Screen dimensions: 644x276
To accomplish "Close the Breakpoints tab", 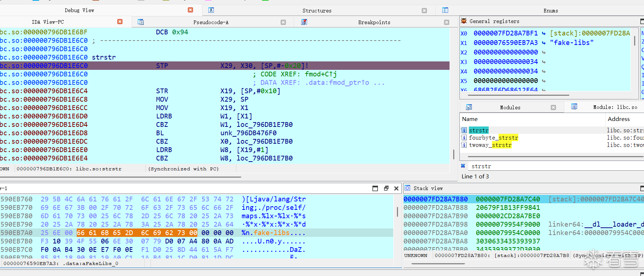I will [447, 22].
